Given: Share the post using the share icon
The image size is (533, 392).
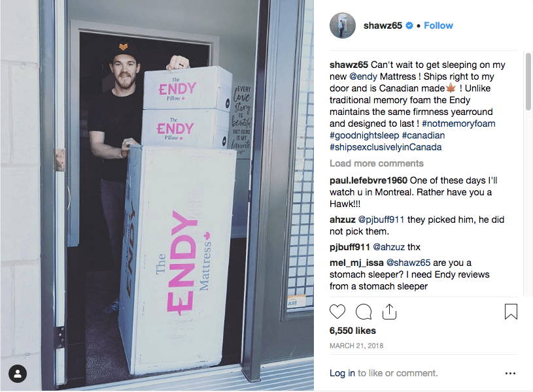Looking at the screenshot, I should point(389,312).
